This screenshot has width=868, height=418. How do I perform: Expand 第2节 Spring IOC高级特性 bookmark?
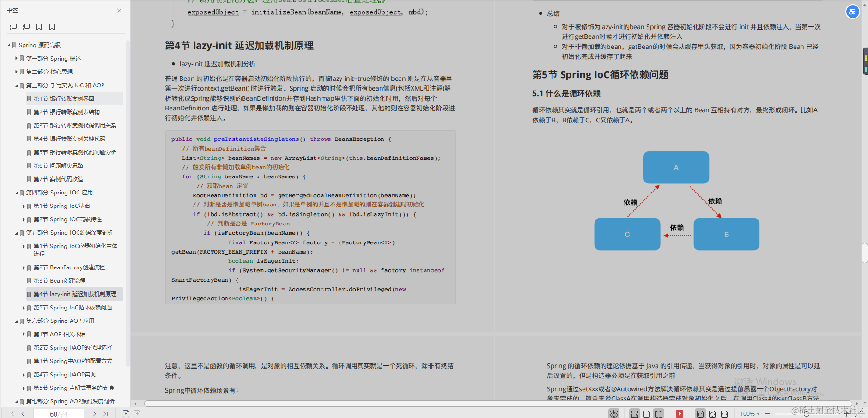coord(24,219)
